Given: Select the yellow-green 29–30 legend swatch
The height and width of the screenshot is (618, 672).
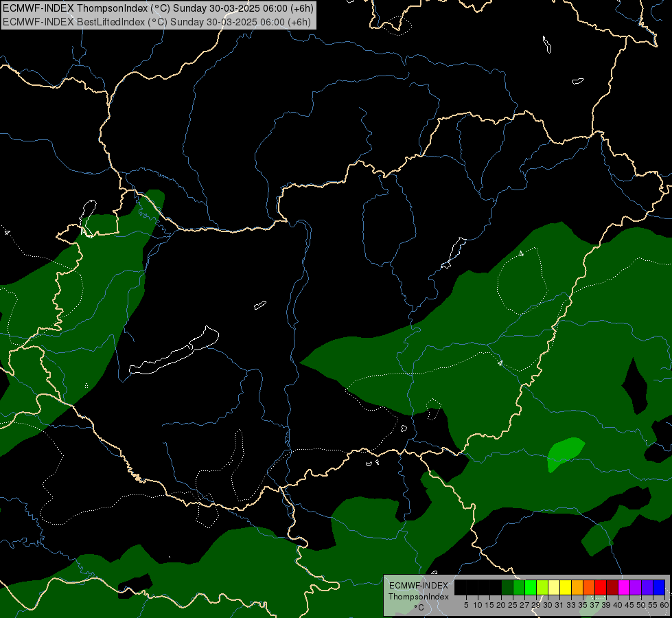Looking at the screenshot, I should pos(542,587).
